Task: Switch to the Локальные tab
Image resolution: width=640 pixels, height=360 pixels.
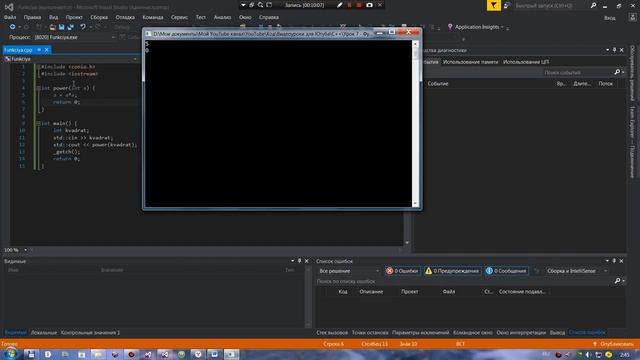Action: pyautogui.click(x=44, y=333)
